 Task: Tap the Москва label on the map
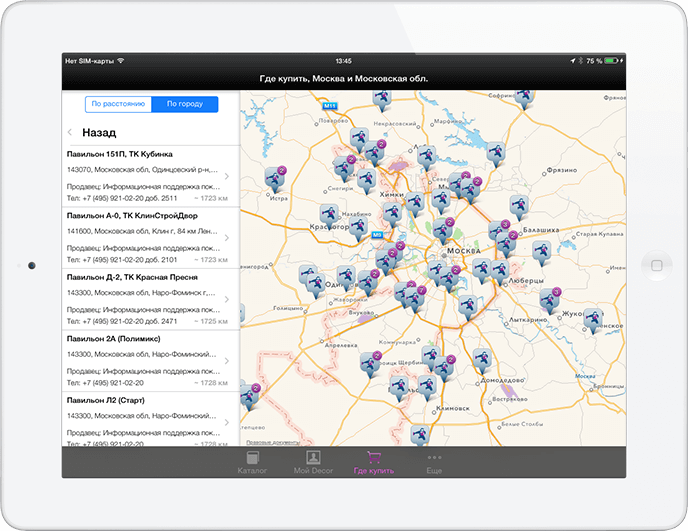click(464, 249)
